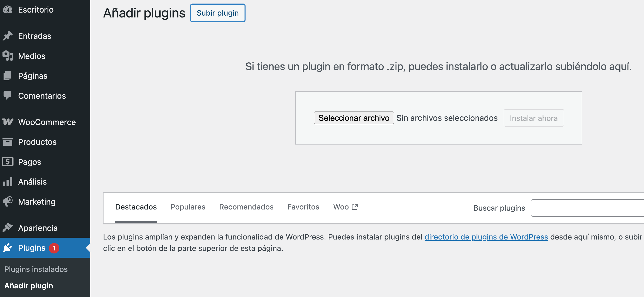Select the Favoritos tab
The image size is (644, 297).
[x=303, y=207]
